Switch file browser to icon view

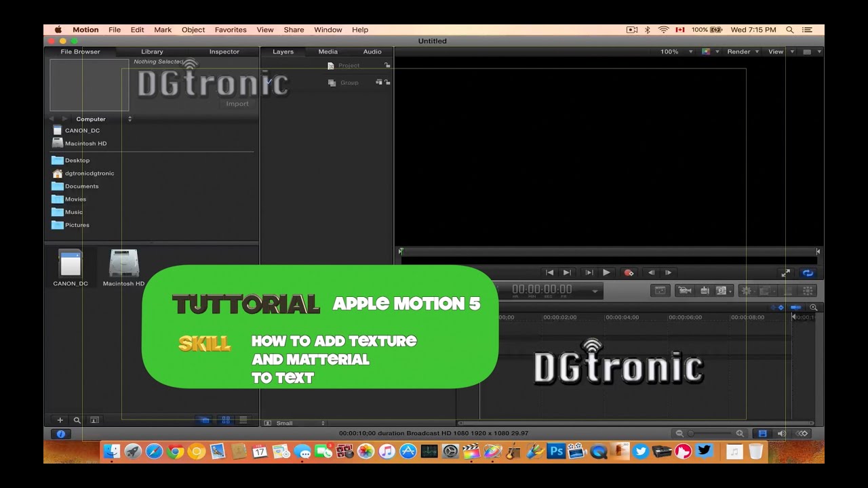coord(226,420)
